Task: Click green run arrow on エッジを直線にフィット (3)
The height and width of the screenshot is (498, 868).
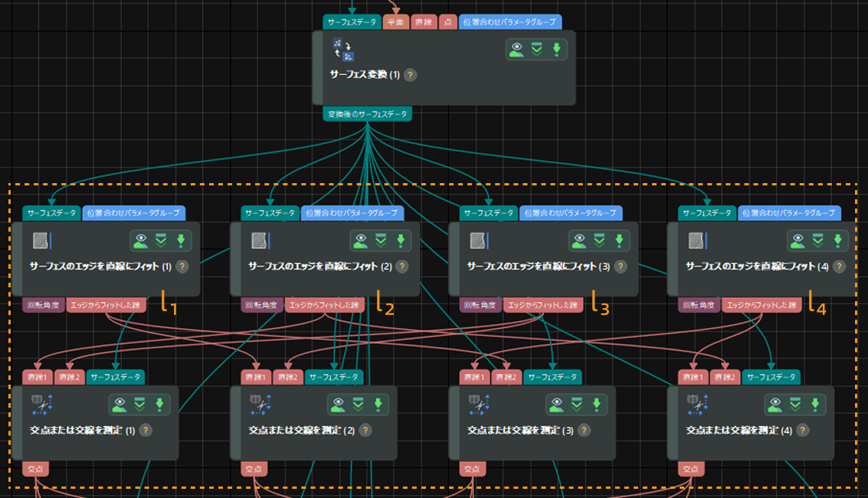Action: pyautogui.click(x=620, y=241)
